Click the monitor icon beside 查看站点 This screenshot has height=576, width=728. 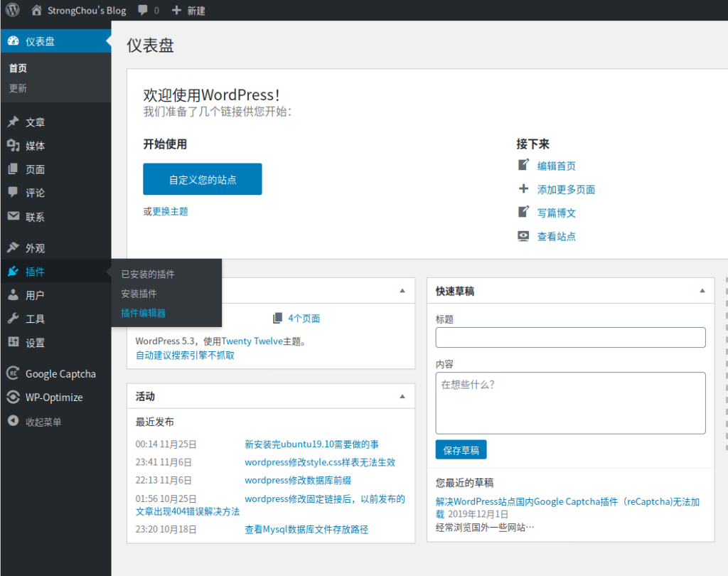[523, 236]
